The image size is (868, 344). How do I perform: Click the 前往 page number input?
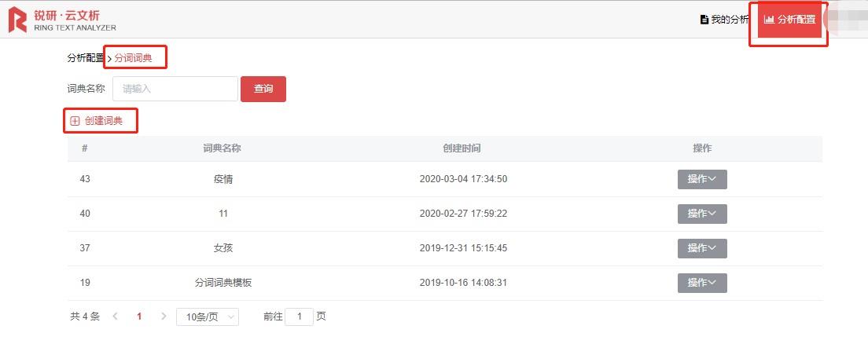coord(299,317)
